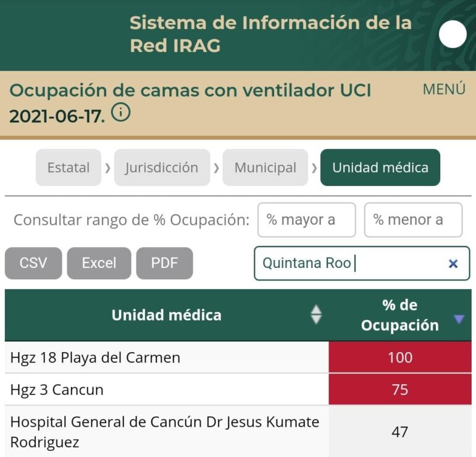This screenshot has width=476, height=457.
Task: Switch to the Estatal tab
Action: point(69,167)
